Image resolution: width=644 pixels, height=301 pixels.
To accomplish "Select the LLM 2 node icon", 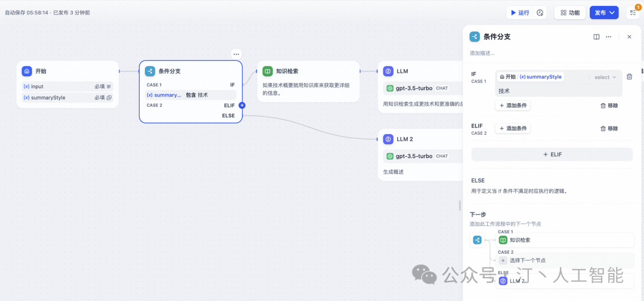I will pyautogui.click(x=388, y=139).
